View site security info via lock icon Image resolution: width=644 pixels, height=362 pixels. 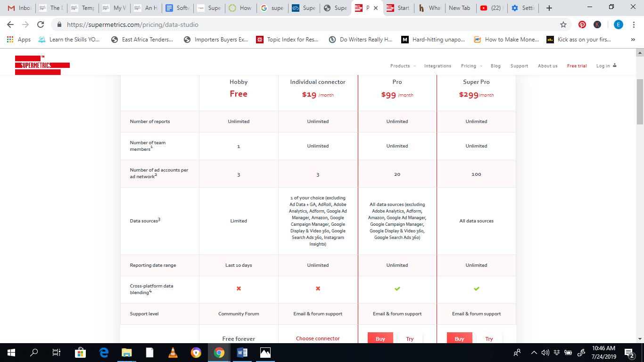click(59, 25)
